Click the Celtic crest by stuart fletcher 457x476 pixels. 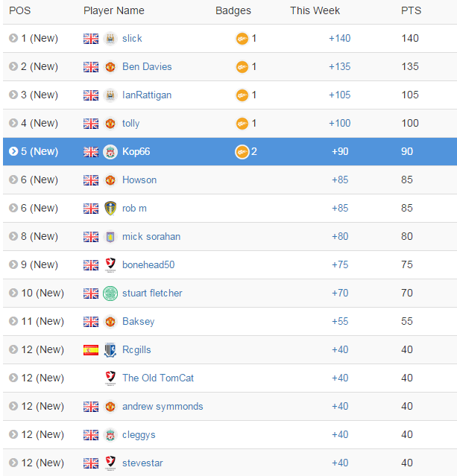[110, 293]
